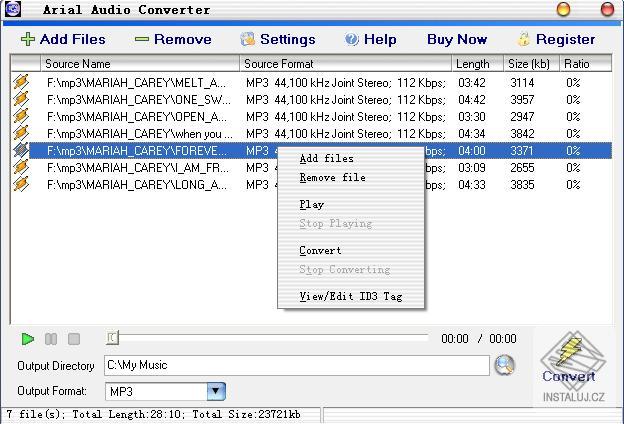Image resolution: width=624 pixels, height=424 pixels.
Task: Click the Output Directory text field
Action: pos(297,365)
